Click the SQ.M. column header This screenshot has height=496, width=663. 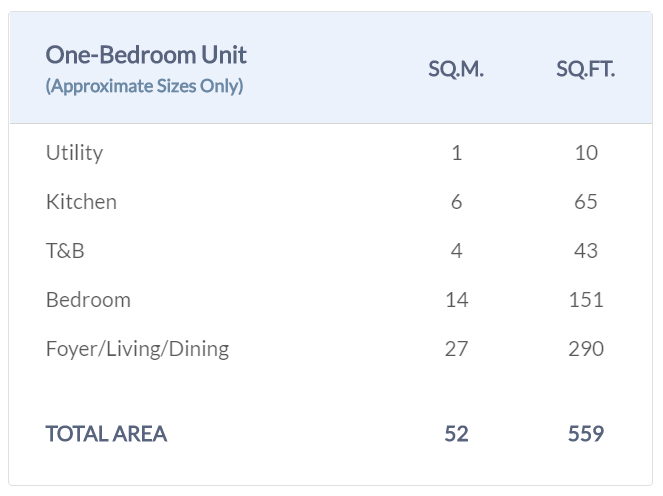point(456,70)
